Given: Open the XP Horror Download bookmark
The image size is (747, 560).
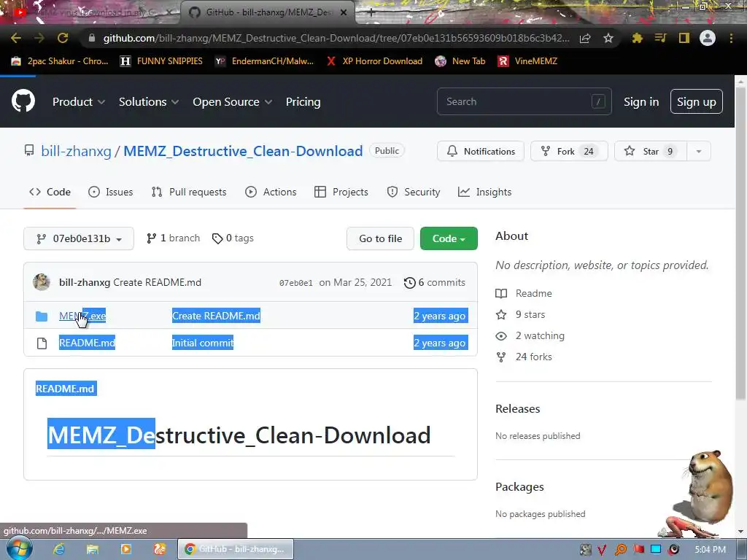Looking at the screenshot, I should [374, 61].
